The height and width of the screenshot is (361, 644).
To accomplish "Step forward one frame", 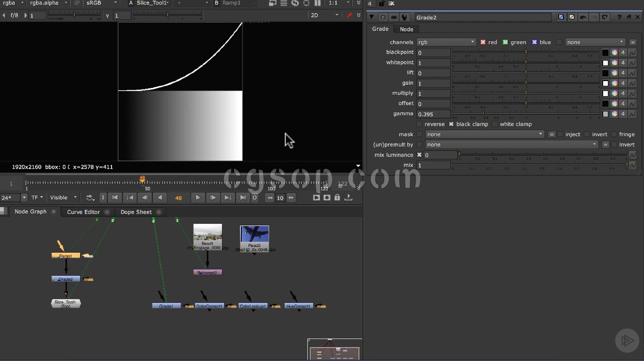I will click(x=213, y=198).
